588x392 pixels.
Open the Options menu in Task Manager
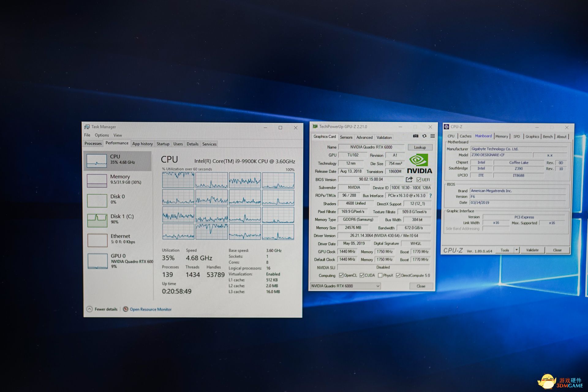102,135
